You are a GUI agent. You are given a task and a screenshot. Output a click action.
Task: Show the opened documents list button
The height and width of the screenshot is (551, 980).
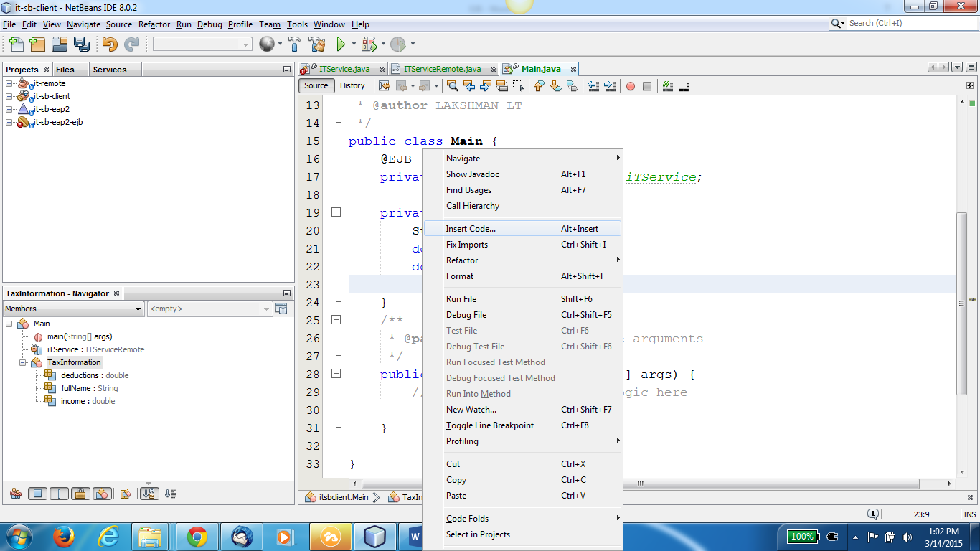tap(957, 67)
